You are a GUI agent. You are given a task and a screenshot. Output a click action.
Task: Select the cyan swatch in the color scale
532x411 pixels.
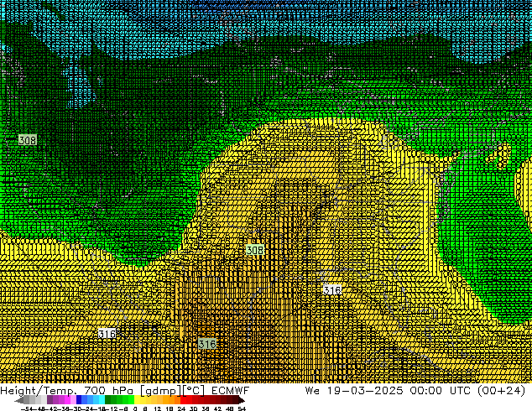pos(102,399)
